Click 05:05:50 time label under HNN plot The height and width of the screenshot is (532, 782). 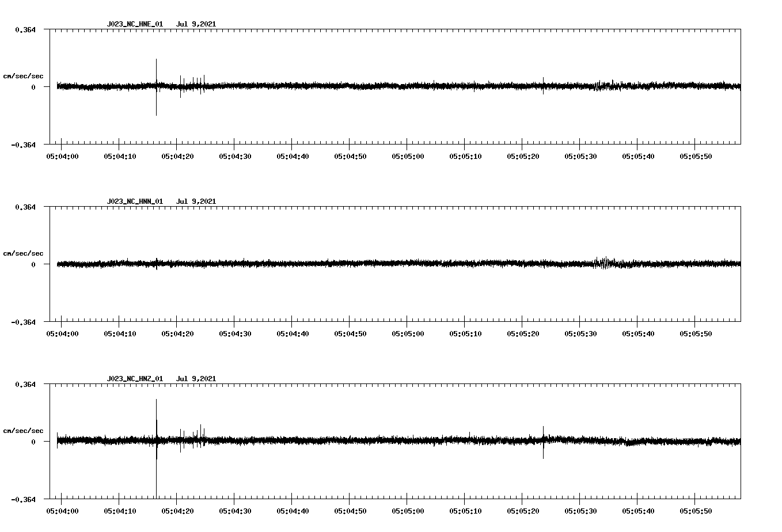[x=695, y=334]
